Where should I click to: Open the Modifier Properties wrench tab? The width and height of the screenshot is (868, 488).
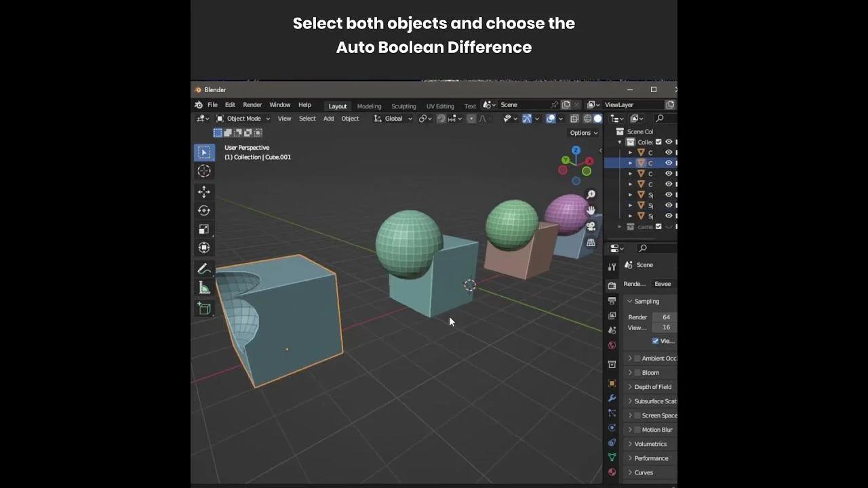coord(612,400)
